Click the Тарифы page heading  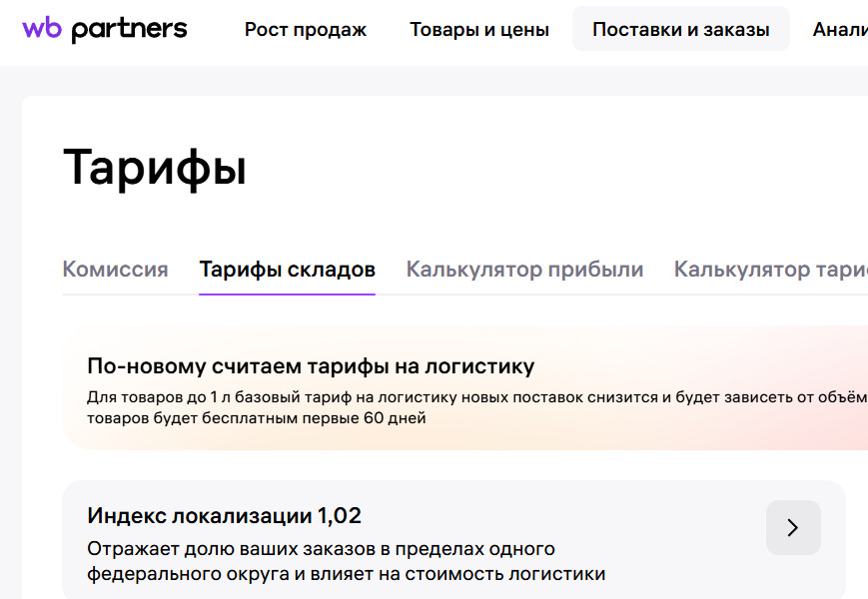click(155, 167)
